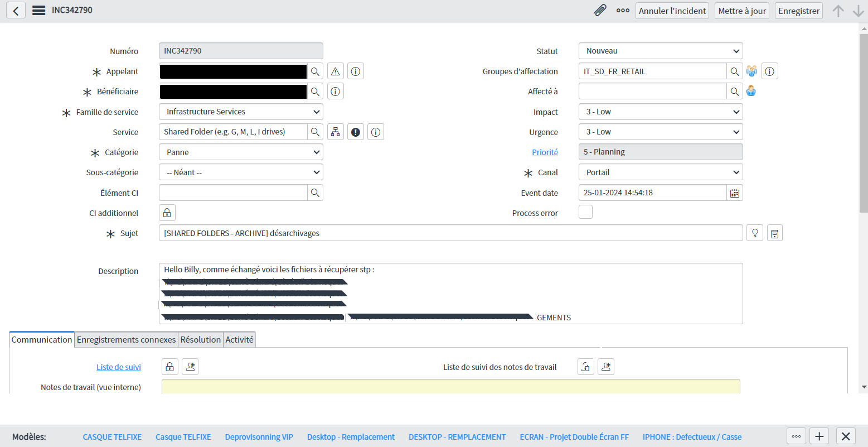The width and height of the screenshot is (868, 447).
Task: Click the Priorité link
Action: tap(545, 152)
